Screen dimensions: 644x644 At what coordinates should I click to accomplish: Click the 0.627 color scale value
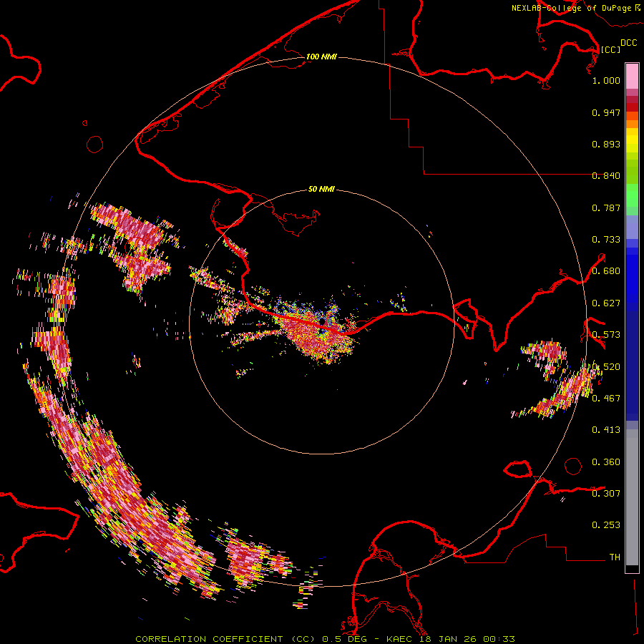[606, 303]
